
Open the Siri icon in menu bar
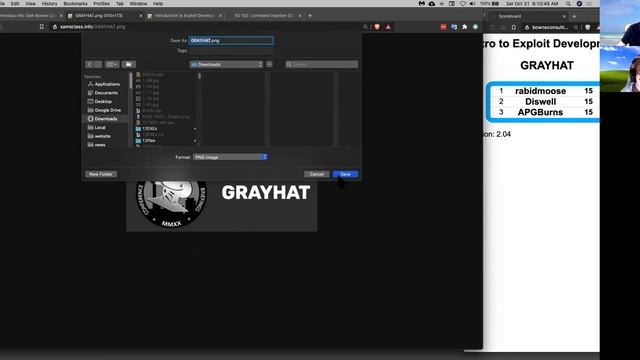coord(579,3)
